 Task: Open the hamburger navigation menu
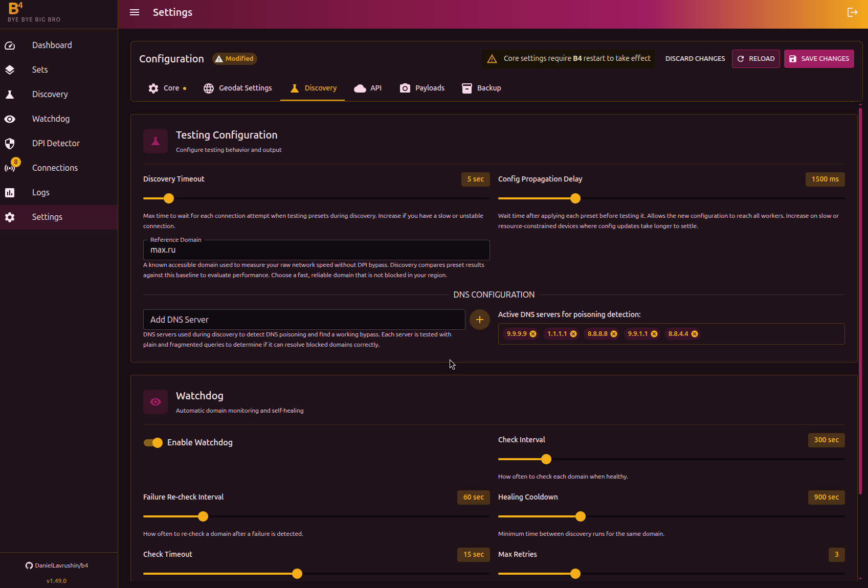pyautogui.click(x=135, y=12)
